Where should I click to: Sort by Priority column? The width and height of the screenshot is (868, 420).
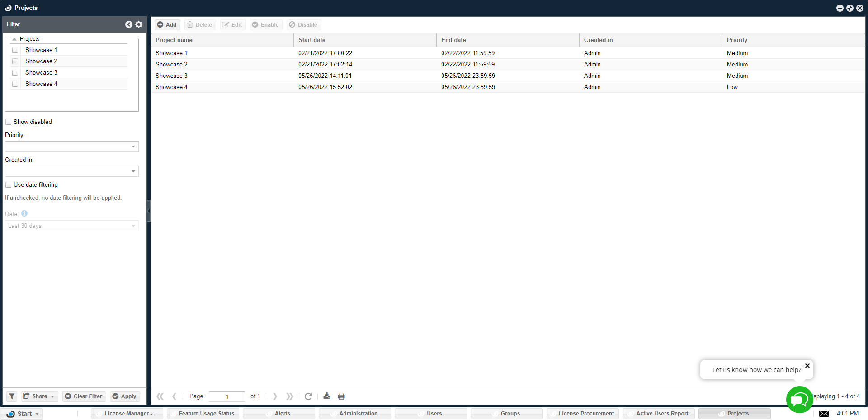[793, 40]
